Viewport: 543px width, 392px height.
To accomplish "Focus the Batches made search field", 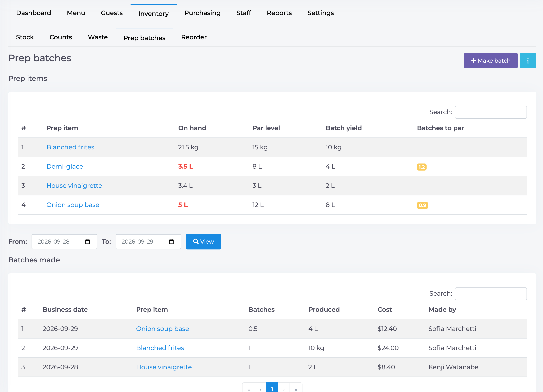I will 491,294.
